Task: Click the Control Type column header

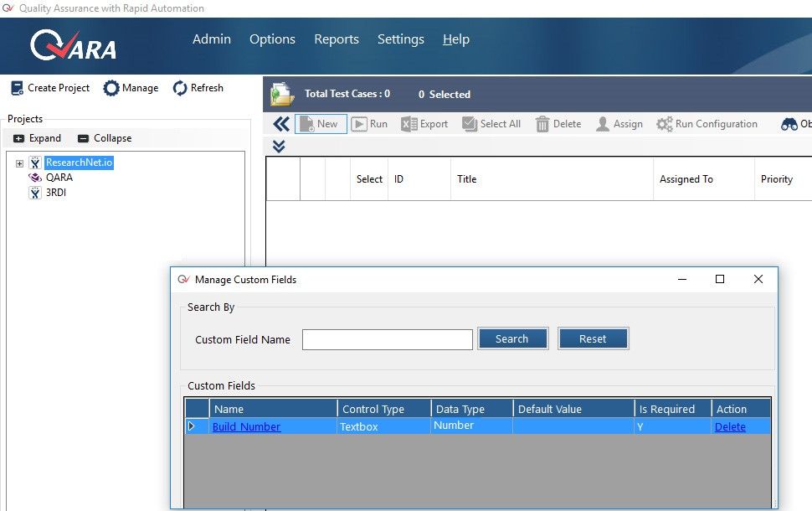Action: (x=384, y=409)
